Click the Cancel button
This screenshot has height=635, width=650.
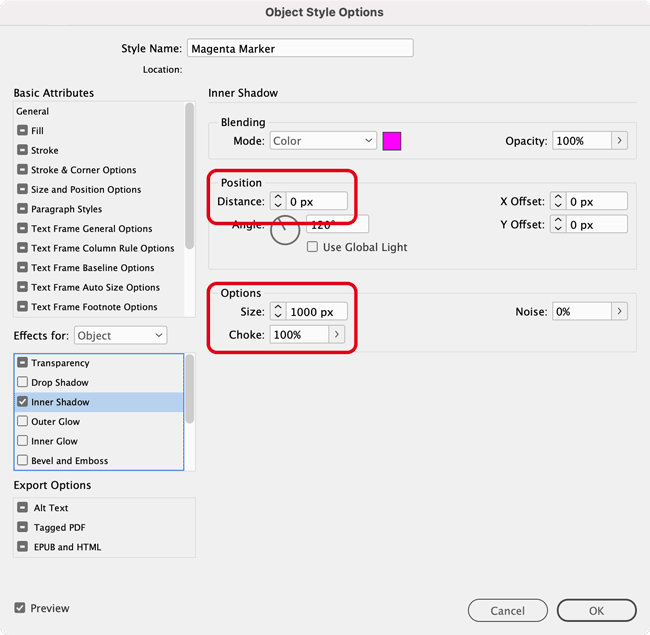pyautogui.click(x=507, y=610)
